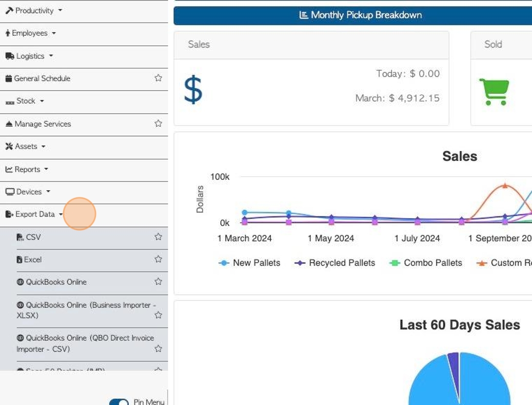532x405 pixels.
Task: Click the CSV file icon
Action: point(20,237)
